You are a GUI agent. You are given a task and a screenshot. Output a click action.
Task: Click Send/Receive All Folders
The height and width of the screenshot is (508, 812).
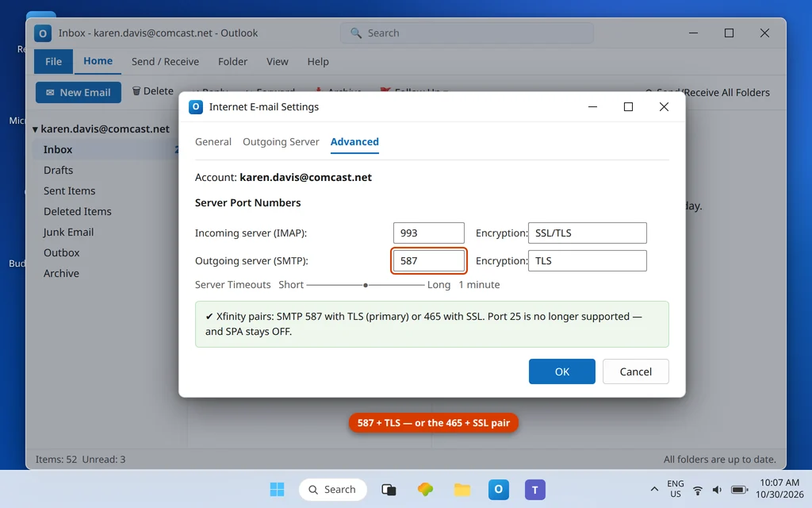coord(707,92)
